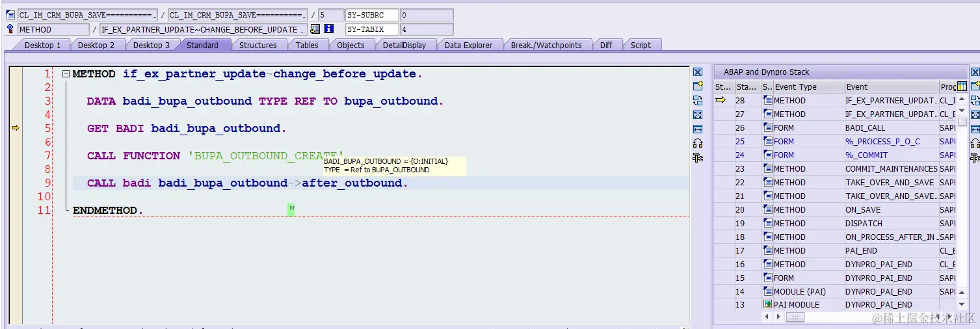Close the stack tool via its X icon
Screen dimensions: 980x329
[x=975, y=72]
